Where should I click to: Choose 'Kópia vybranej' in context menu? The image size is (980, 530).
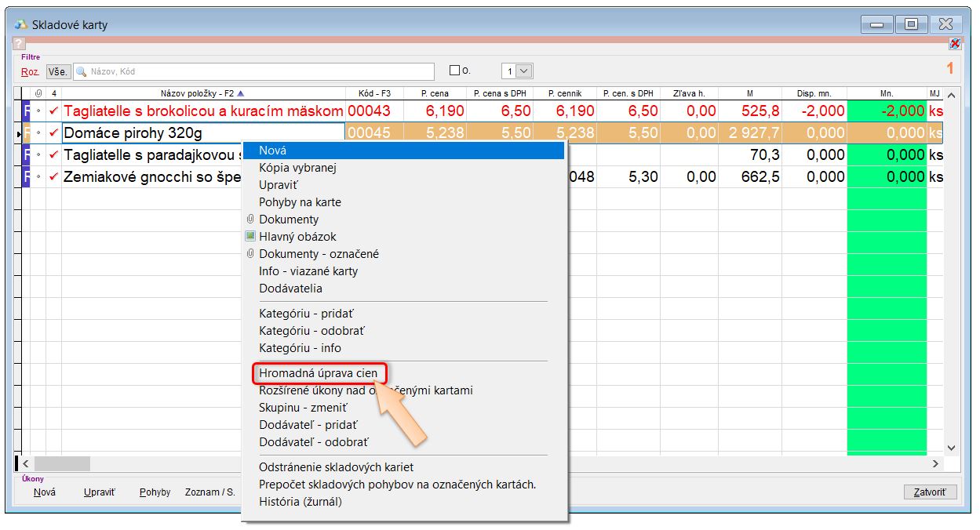tap(297, 168)
